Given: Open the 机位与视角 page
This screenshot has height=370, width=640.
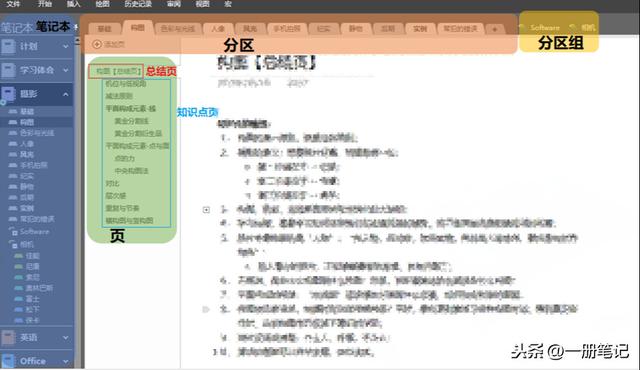Looking at the screenshot, I should (x=125, y=84).
